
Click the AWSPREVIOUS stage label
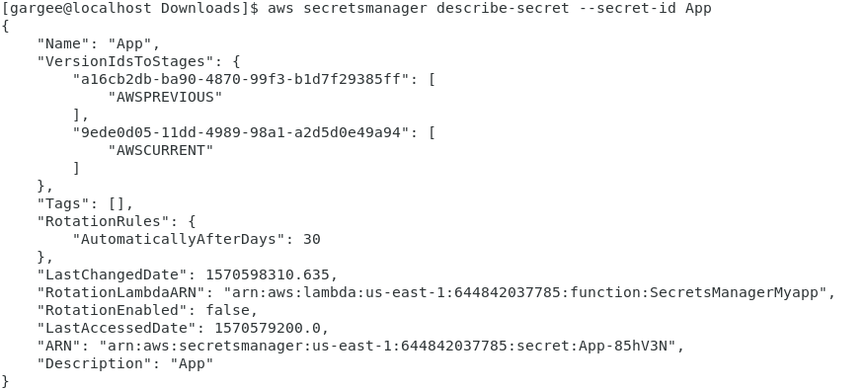165,97
